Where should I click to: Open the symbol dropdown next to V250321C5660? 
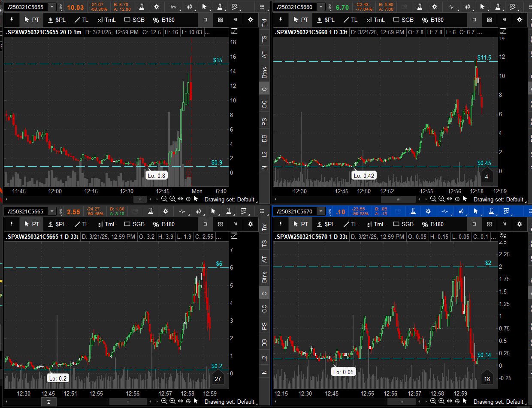click(320, 7)
